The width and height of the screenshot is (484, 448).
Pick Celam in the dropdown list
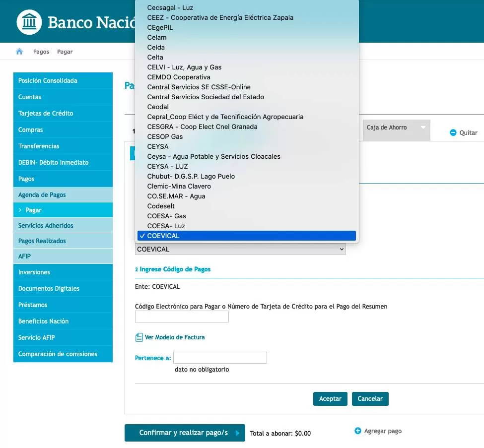247,37
